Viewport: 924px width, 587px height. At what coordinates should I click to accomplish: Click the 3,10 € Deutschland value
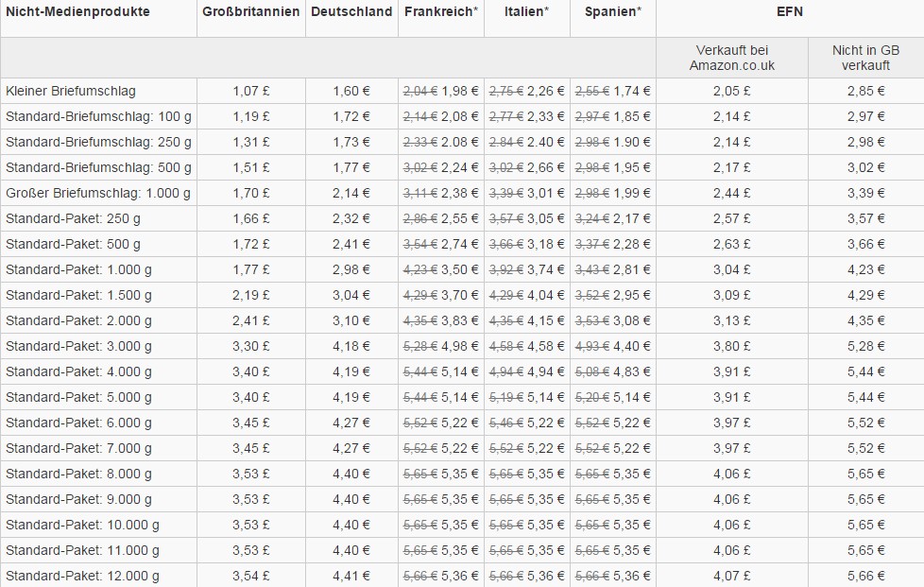[x=351, y=320]
